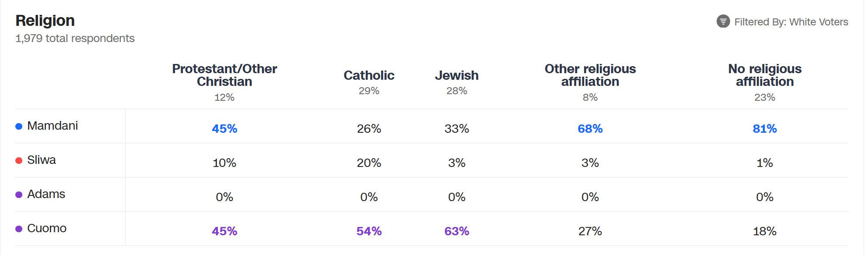Click the purple dot next to Cuomo

19,229
